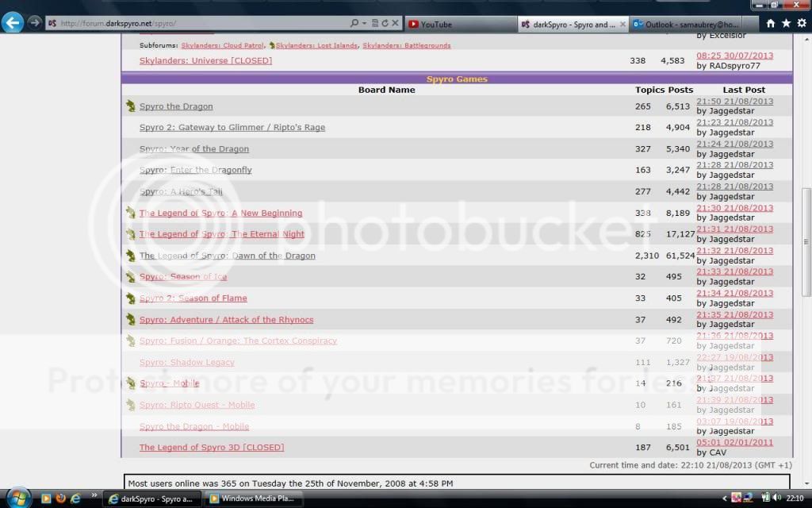812x508 pixels.
Task: Toggle the Compatibility View icon
Action: pos(375,23)
